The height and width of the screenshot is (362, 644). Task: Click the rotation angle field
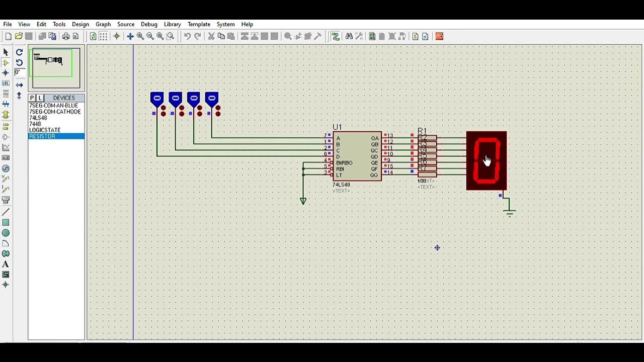click(x=19, y=72)
